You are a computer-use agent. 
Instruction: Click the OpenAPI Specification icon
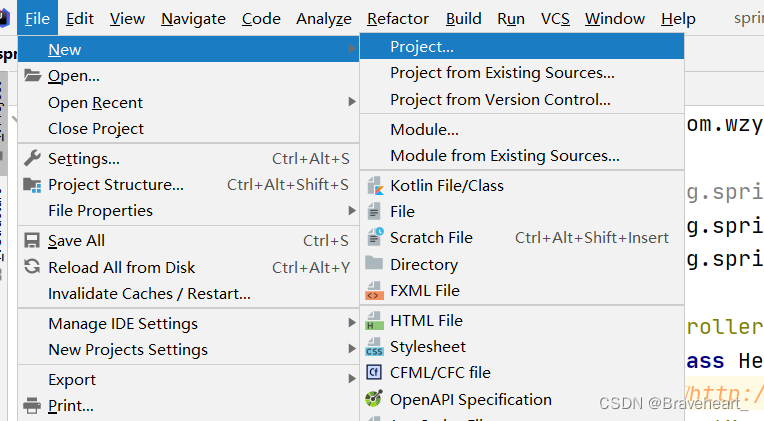pyautogui.click(x=375, y=400)
